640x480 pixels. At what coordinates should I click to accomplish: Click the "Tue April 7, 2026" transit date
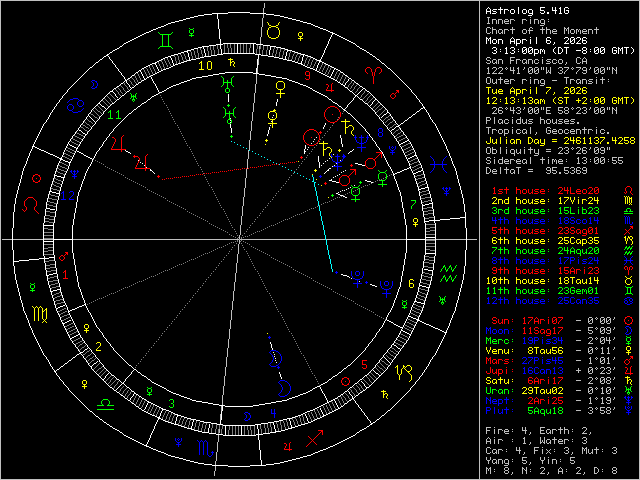(537, 90)
